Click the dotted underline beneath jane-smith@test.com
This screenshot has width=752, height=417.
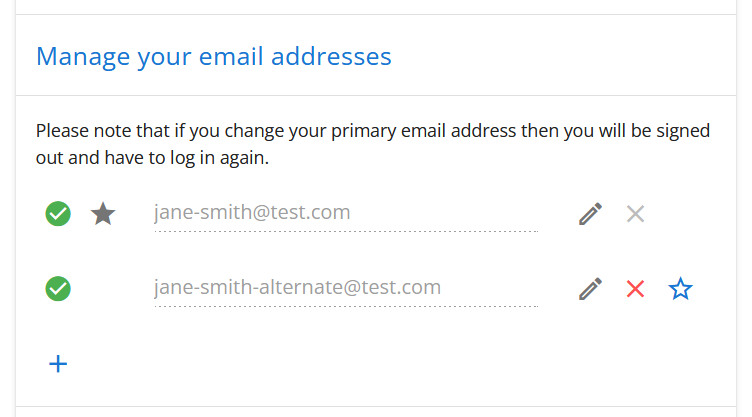pyautogui.click(x=345, y=231)
